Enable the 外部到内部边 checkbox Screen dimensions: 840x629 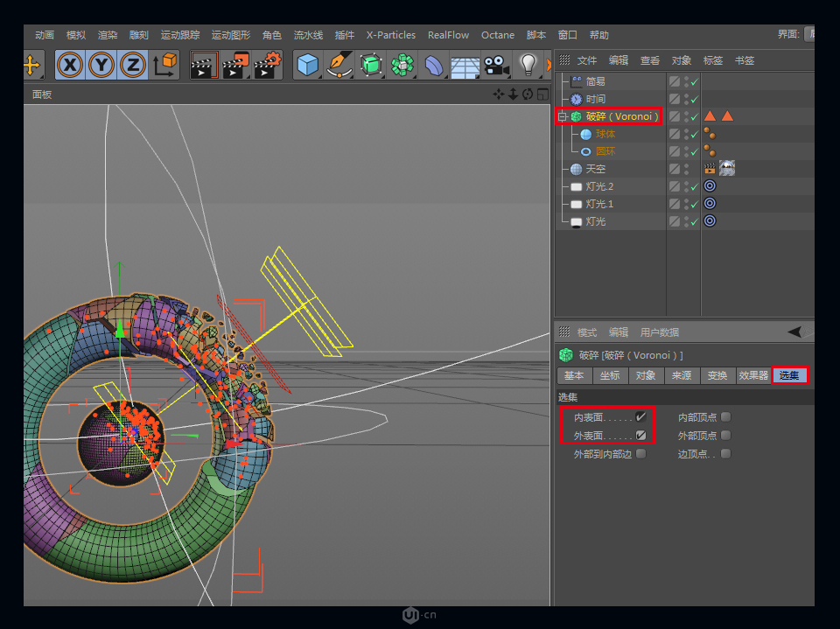click(640, 454)
